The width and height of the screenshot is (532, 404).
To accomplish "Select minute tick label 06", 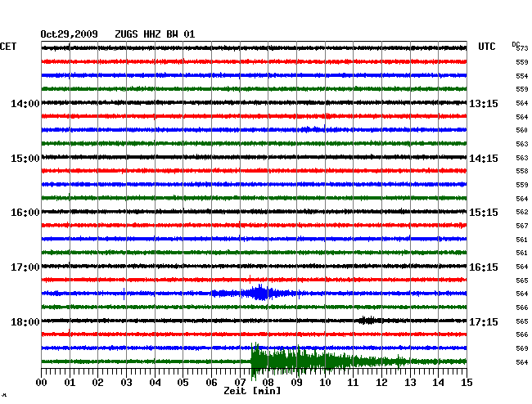I will pyautogui.click(x=211, y=383).
